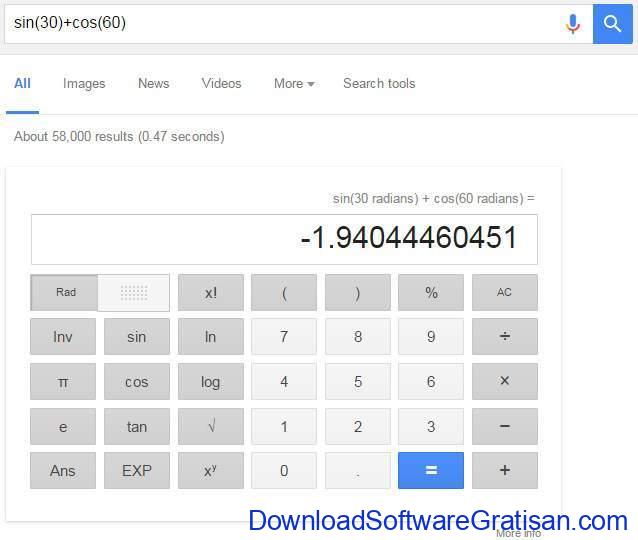Click the number 6 key
Viewport: 638px width, 540px height.
431,381
